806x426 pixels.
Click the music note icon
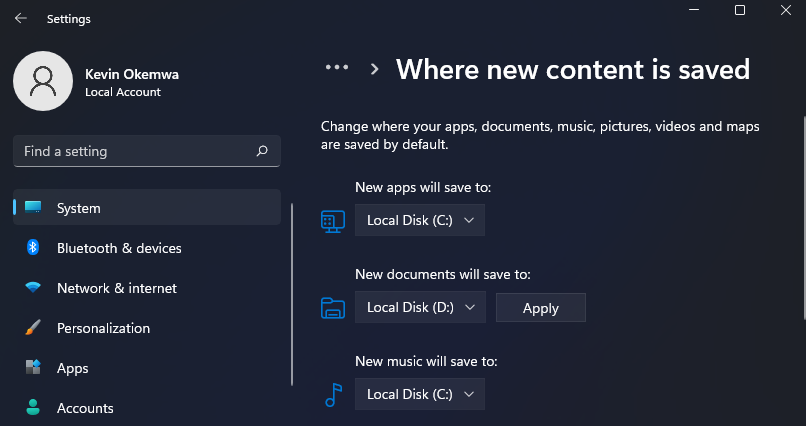(x=333, y=395)
